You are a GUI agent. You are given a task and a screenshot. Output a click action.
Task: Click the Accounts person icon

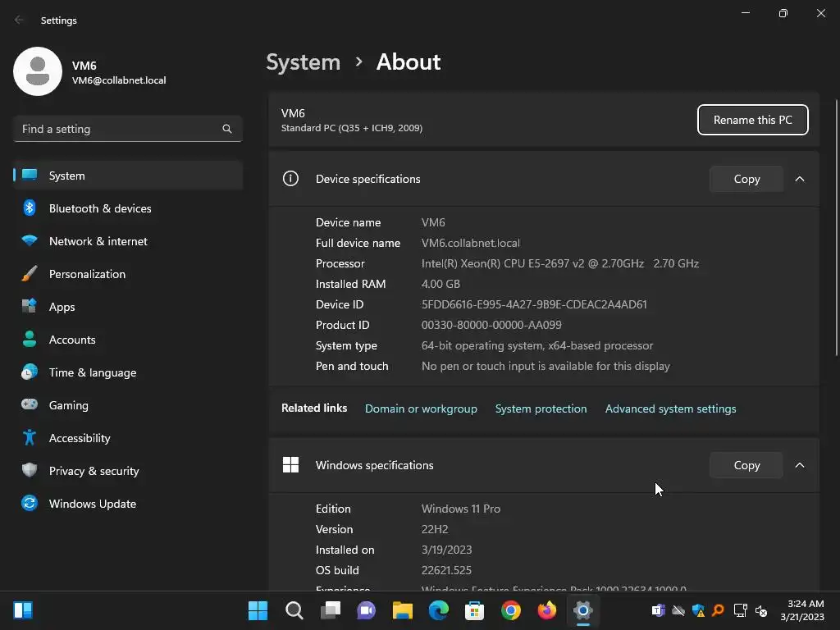click(30, 339)
